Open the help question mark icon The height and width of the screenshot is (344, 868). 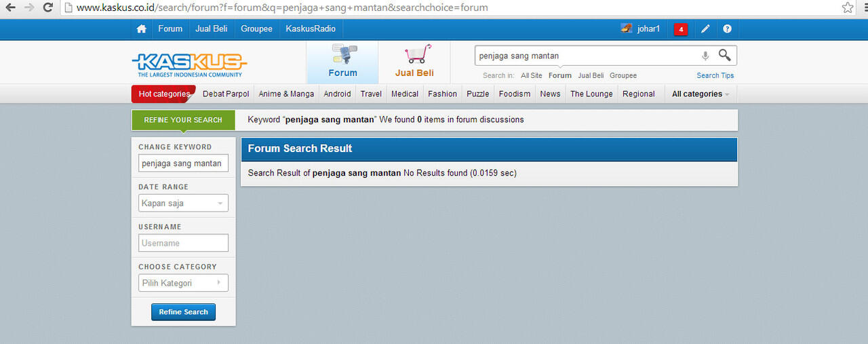pos(728,29)
